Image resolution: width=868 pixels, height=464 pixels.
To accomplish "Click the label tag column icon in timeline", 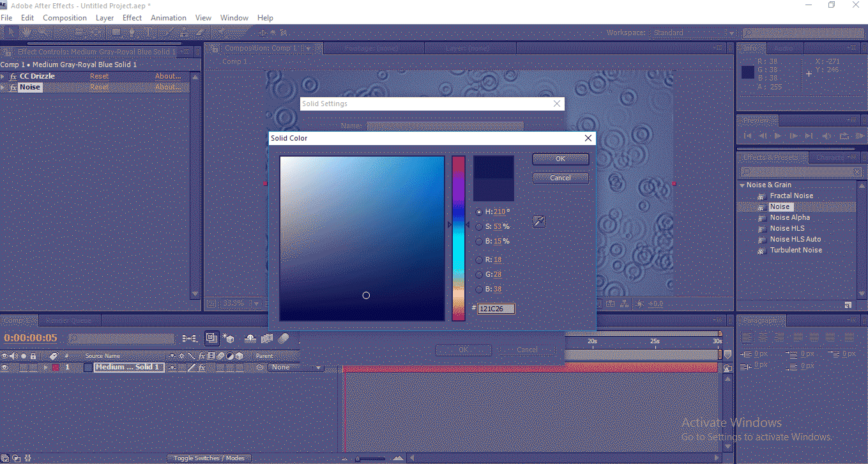I will point(54,356).
